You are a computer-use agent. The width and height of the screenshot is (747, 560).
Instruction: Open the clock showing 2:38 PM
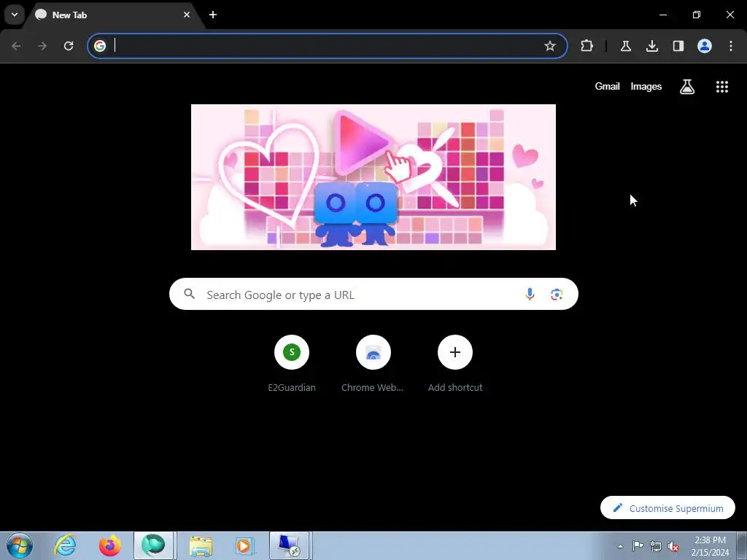(710, 546)
